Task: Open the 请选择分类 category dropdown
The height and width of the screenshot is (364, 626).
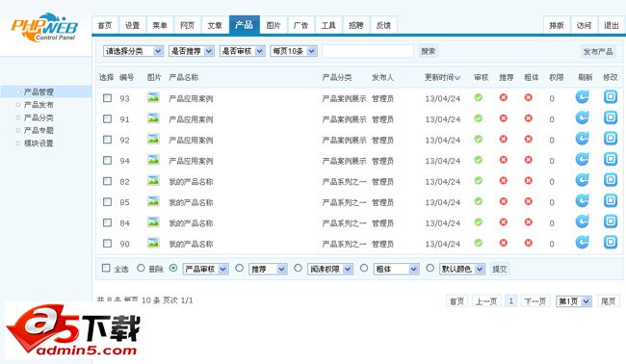Action: [x=133, y=51]
